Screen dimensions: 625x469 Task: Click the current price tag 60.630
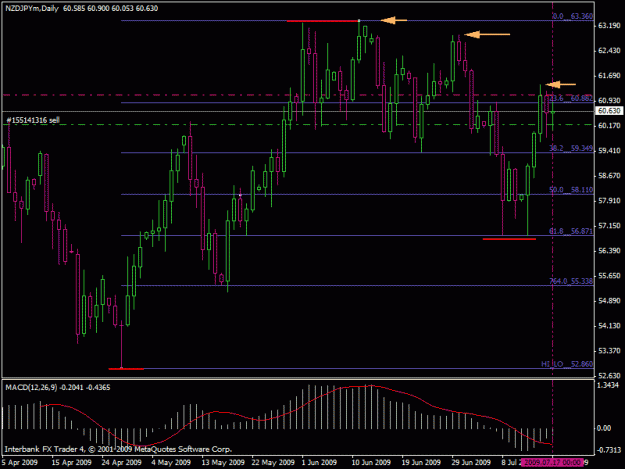tap(609, 111)
